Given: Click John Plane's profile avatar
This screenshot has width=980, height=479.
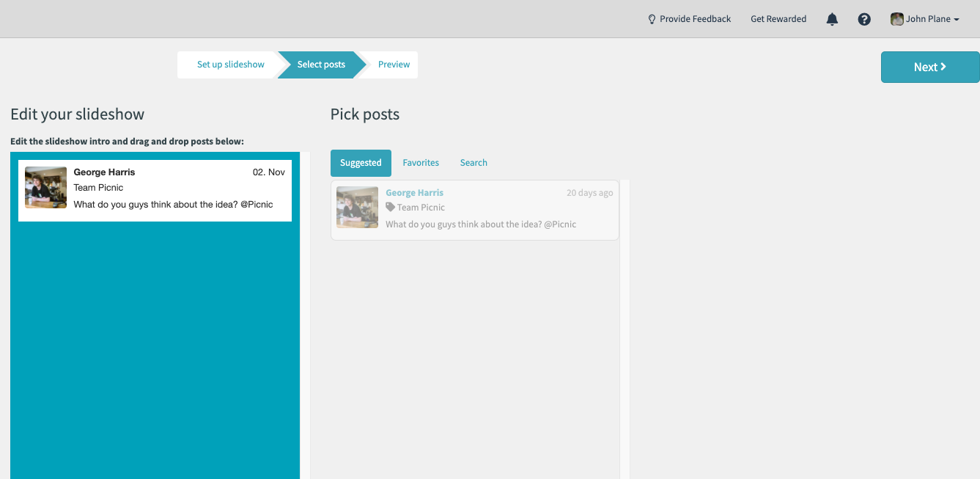Looking at the screenshot, I should tap(896, 19).
